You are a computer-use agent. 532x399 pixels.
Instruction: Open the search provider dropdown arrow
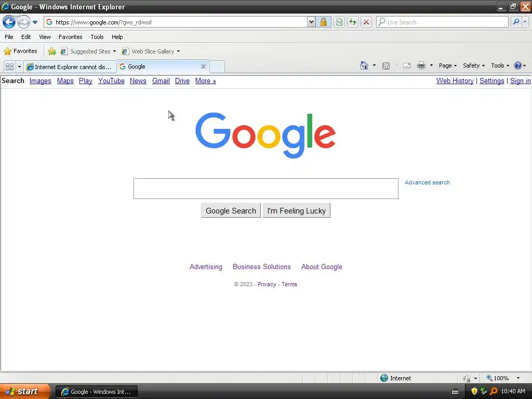click(x=525, y=22)
